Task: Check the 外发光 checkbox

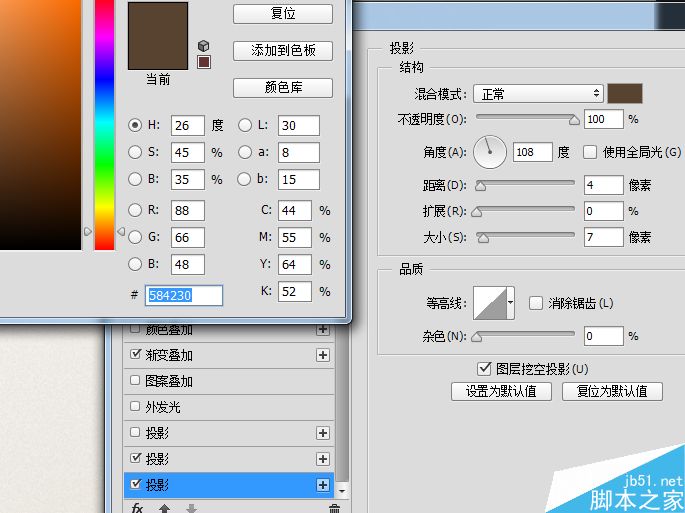Action: pos(135,406)
